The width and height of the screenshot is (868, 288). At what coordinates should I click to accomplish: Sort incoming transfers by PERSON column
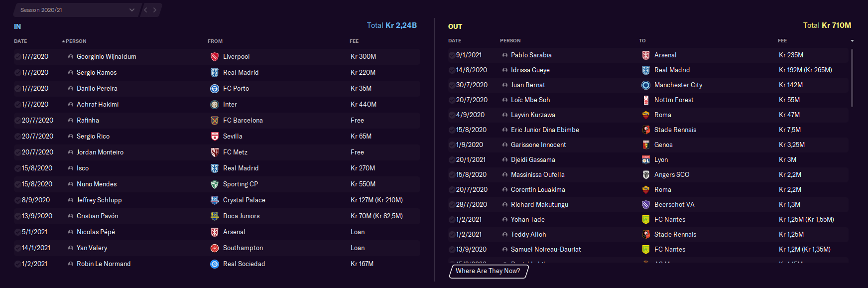(x=76, y=41)
